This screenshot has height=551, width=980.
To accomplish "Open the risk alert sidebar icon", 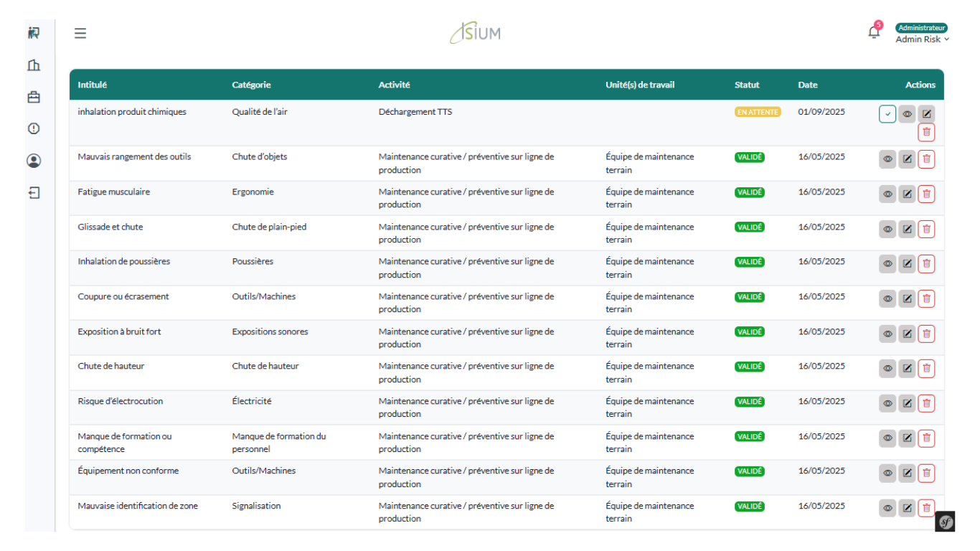I will (34, 128).
